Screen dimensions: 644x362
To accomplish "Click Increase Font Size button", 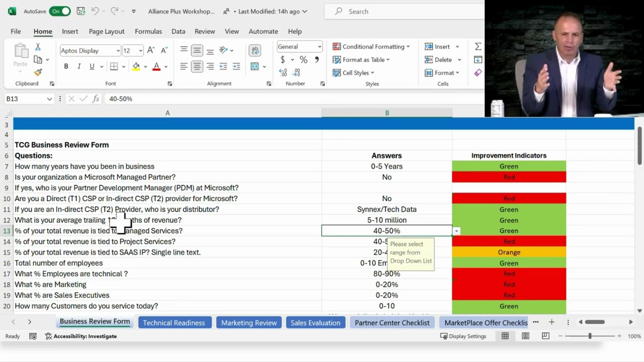I will [x=151, y=50].
